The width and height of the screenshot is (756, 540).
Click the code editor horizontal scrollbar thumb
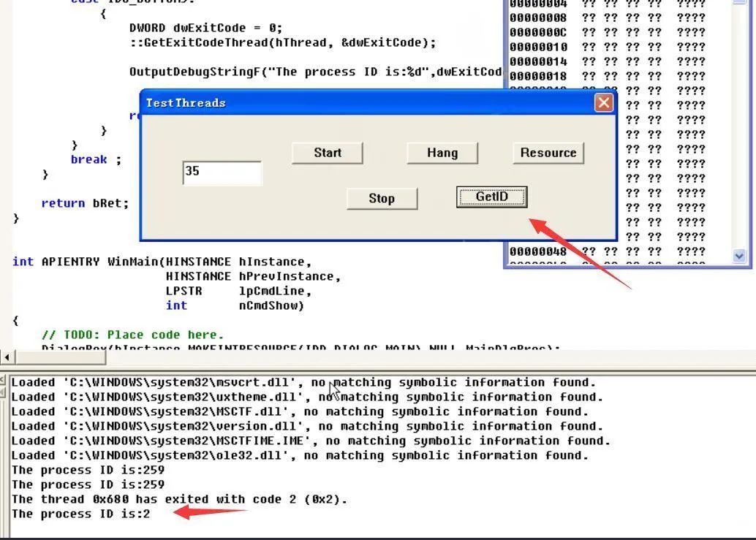click(60, 357)
